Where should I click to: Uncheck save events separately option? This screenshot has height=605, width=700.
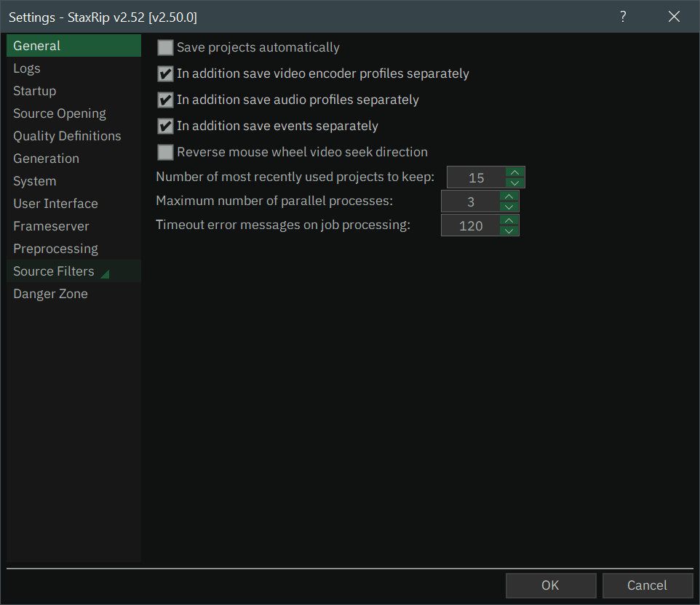165,127
